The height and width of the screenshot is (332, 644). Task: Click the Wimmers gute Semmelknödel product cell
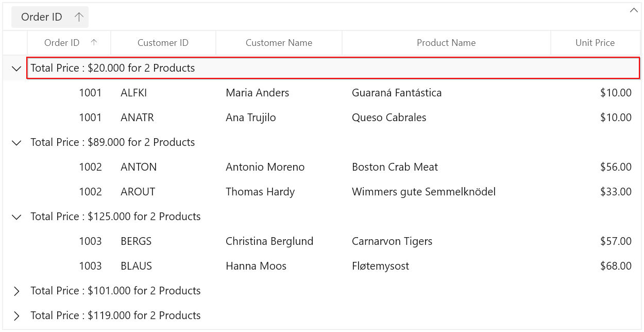[x=447, y=192]
